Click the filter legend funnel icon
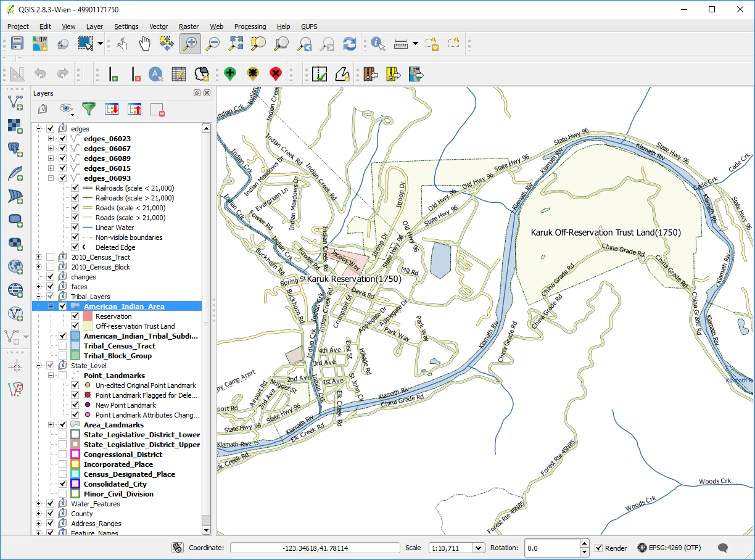The width and height of the screenshot is (755, 560). point(89,109)
